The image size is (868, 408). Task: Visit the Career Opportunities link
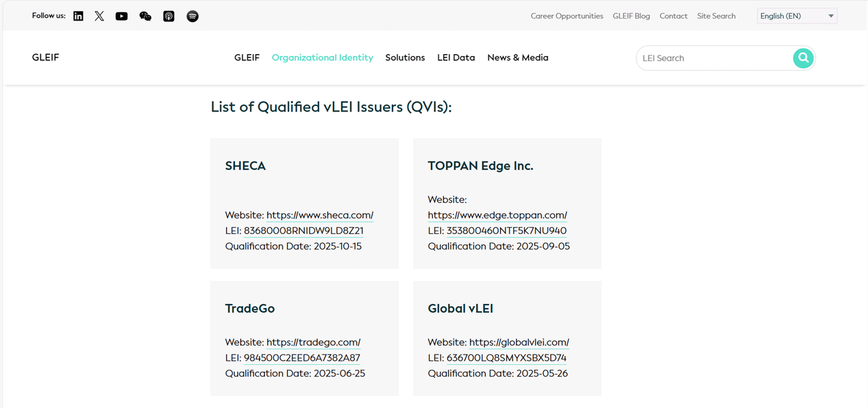pyautogui.click(x=567, y=16)
